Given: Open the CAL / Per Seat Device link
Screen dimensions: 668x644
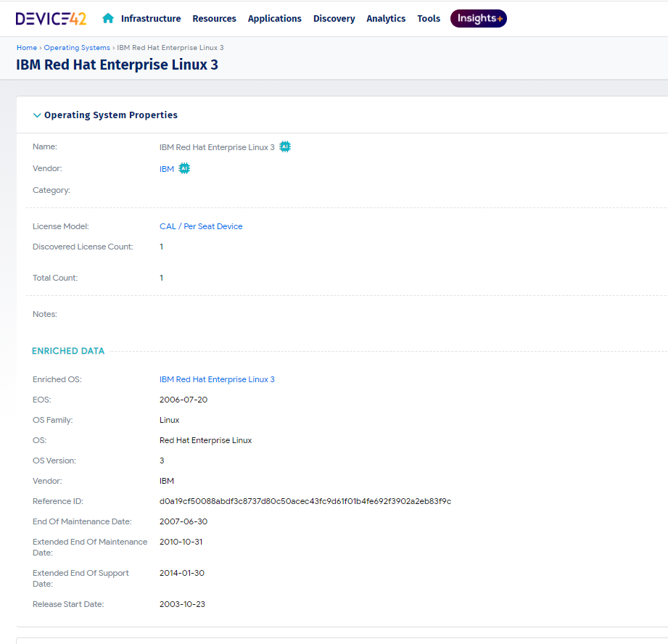Looking at the screenshot, I should [201, 226].
